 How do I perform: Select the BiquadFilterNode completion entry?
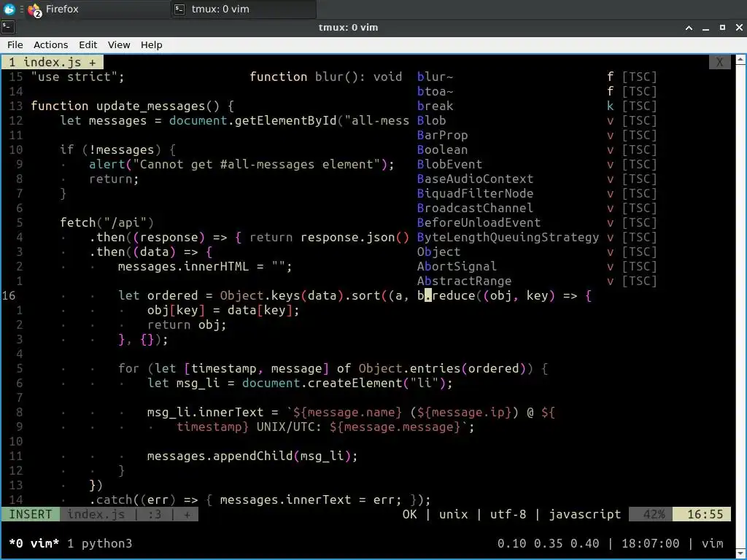click(x=536, y=193)
